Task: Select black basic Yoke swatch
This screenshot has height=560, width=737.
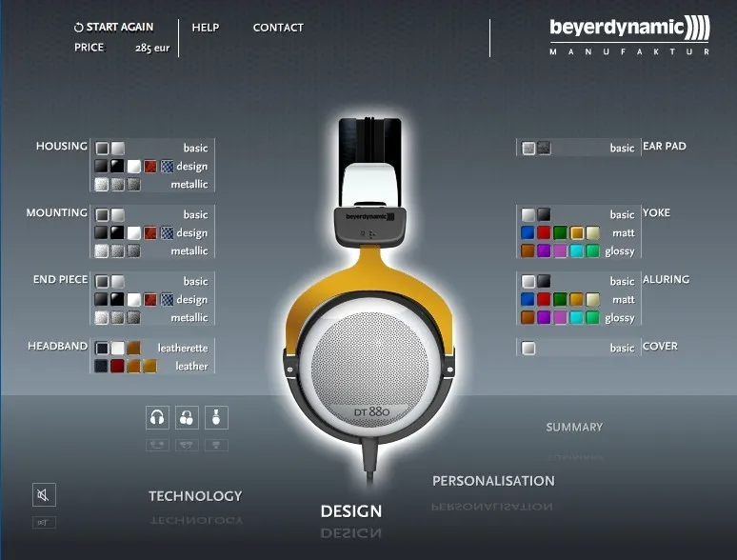Action: (x=545, y=215)
